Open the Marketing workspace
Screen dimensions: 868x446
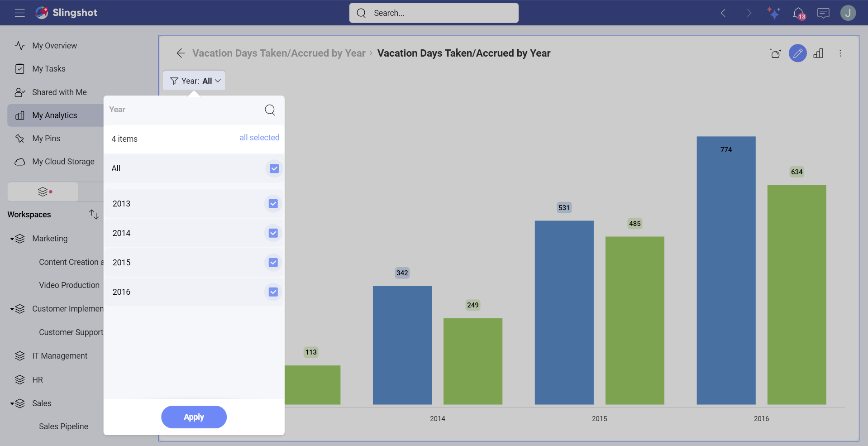pos(50,239)
